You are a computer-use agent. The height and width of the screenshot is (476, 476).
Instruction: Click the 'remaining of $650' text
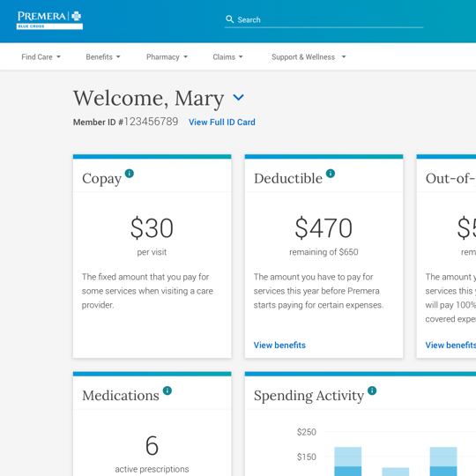pyautogui.click(x=324, y=252)
